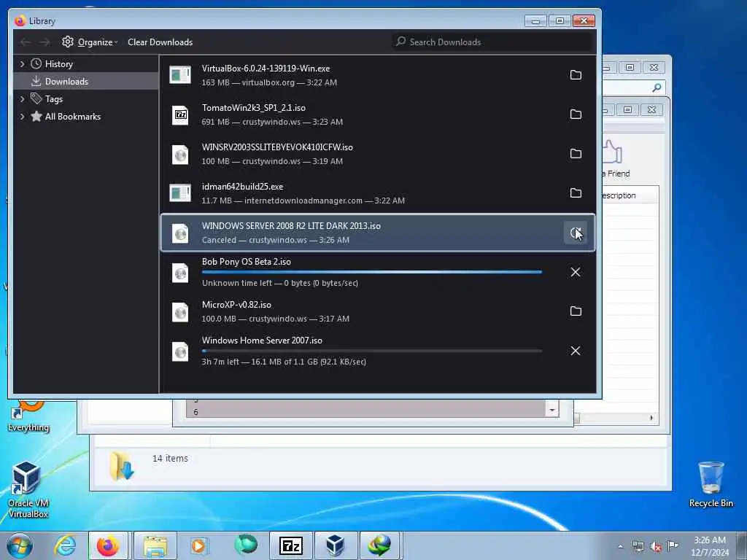Click the Bob Pony OS disc icon
This screenshot has width=747, height=560.
(180, 273)
